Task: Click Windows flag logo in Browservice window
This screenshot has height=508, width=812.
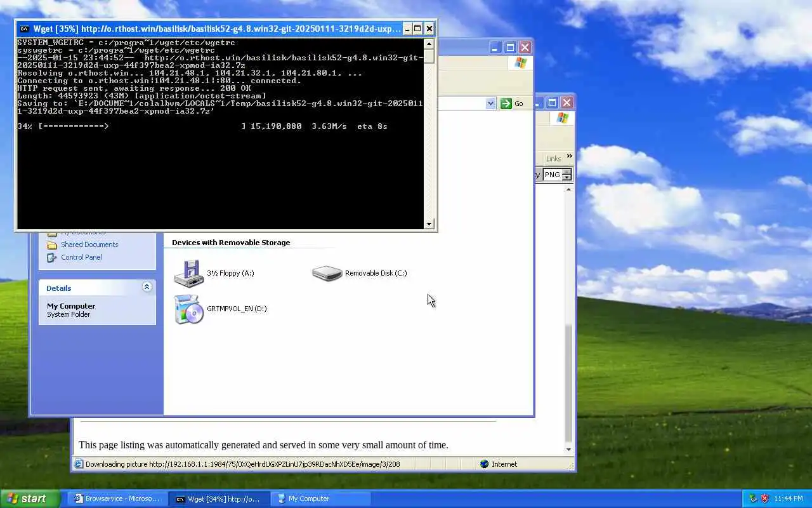Action: tap(562, 118)
